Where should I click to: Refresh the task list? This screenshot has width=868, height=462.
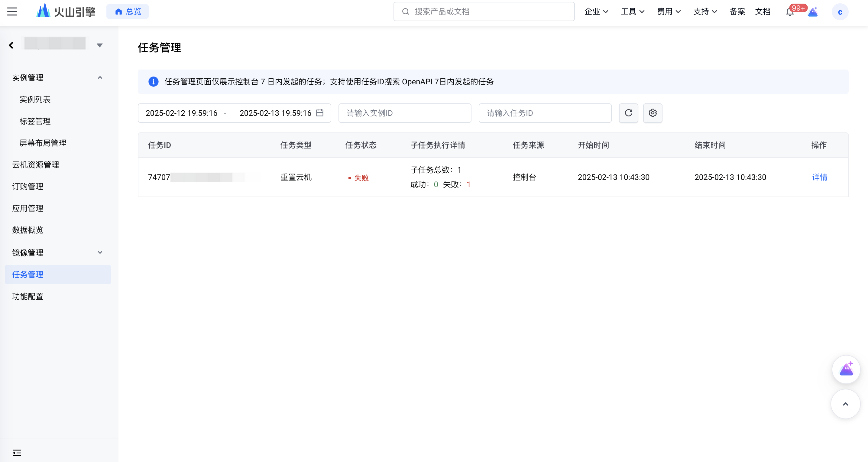pyautogui.click(x=628, y=113)
